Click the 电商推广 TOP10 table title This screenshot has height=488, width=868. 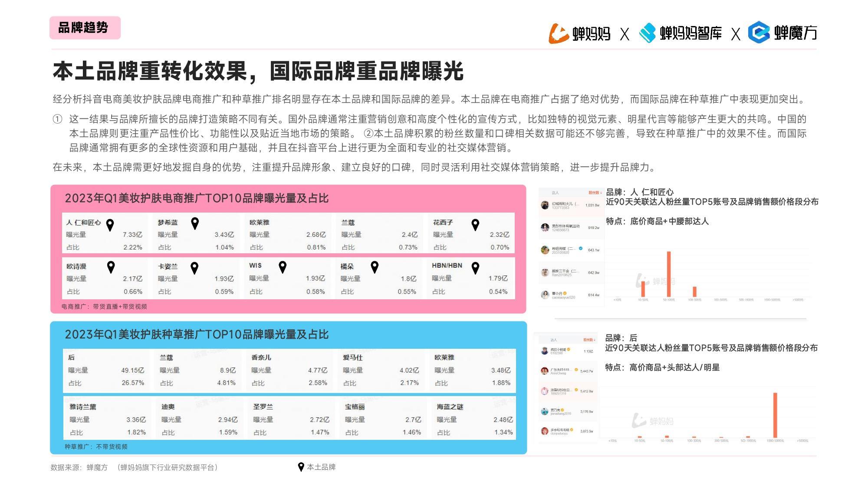coord(197,199)
